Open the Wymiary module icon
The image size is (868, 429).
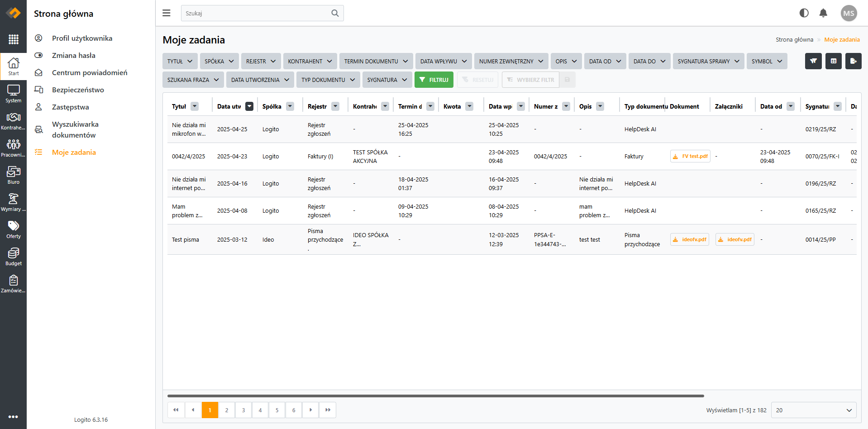point(14,202)
